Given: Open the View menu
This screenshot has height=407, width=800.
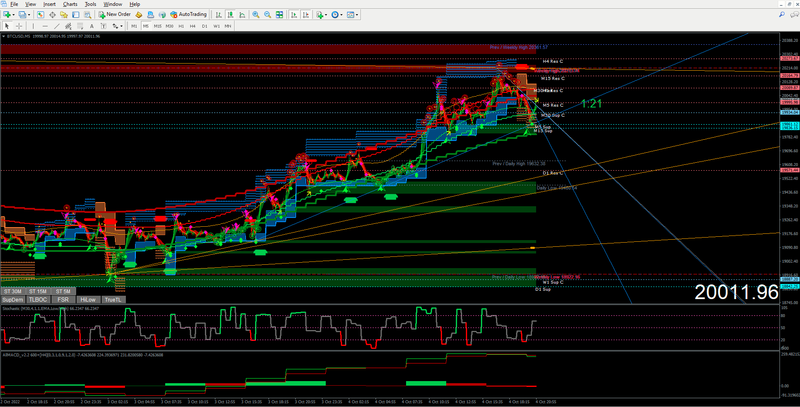Looking at the screenshot, I should pyautogui.click(x=31, y=4).
